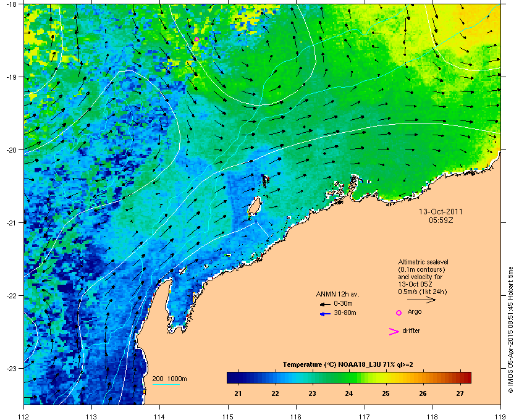This screenshot has width=519, height=420.
Task: Click the magenta Argo float marker on the map
Action: click(x=196, y=39)
